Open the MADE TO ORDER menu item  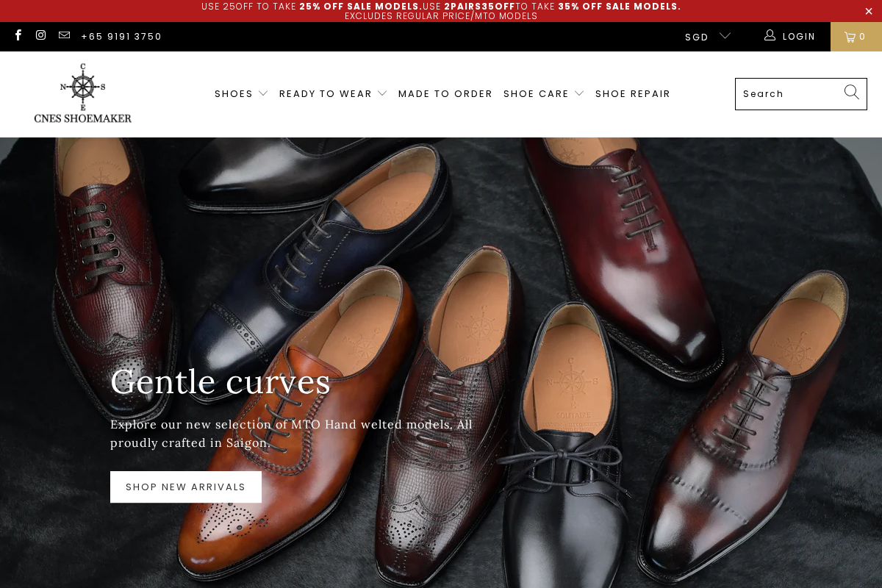[x=445, y=93]
